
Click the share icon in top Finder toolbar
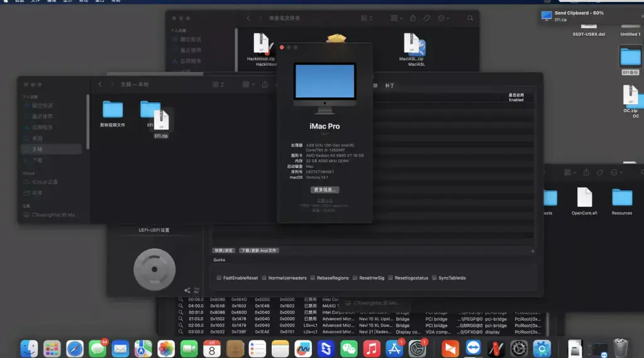[x=413, y=18]
